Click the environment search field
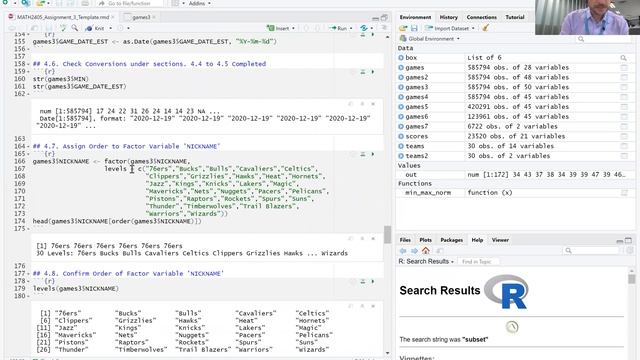This screenshot has height=360, width=640. pos(604,39)
